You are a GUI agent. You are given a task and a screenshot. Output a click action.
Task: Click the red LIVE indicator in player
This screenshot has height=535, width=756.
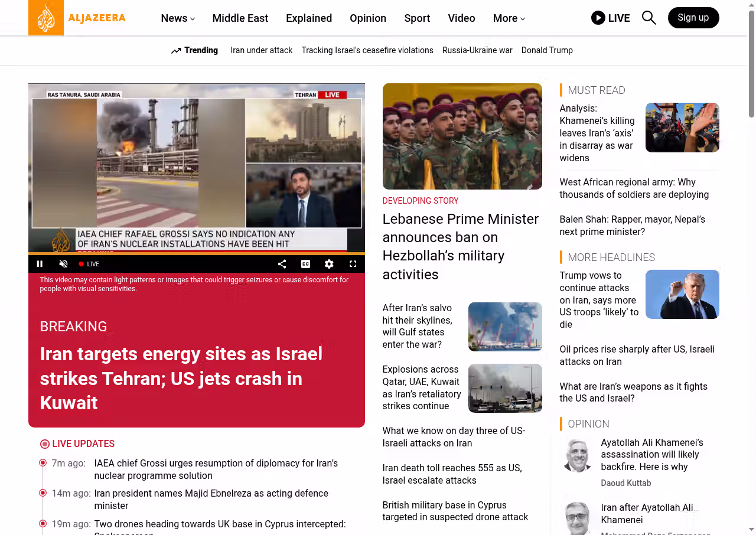click(x=89, y=264)
